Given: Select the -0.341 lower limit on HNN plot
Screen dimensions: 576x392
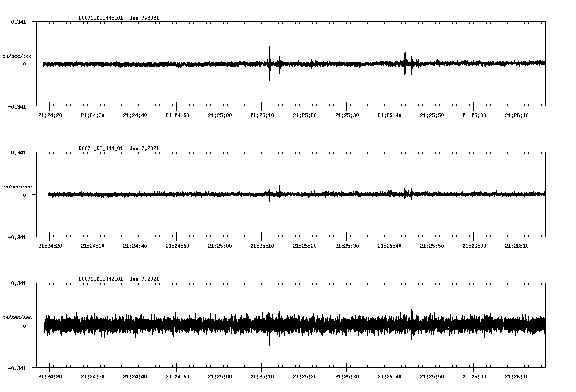Looking at the screenshot, I should [x=17, y=237].
